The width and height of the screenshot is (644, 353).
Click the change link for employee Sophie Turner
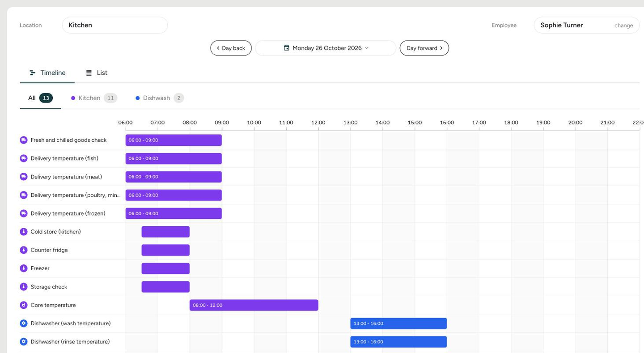pyautogui.click(x=623, y=26)
